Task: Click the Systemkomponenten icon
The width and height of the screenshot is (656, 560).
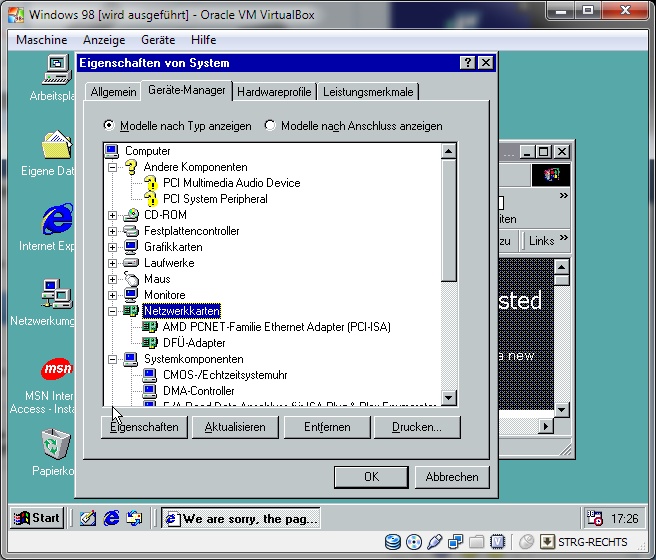Action: 131,359
